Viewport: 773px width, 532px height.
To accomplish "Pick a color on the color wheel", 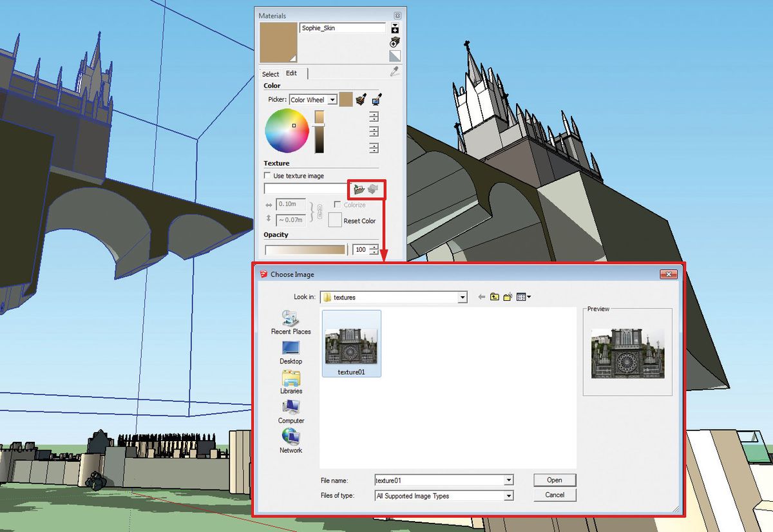I will tap(287, 129).
